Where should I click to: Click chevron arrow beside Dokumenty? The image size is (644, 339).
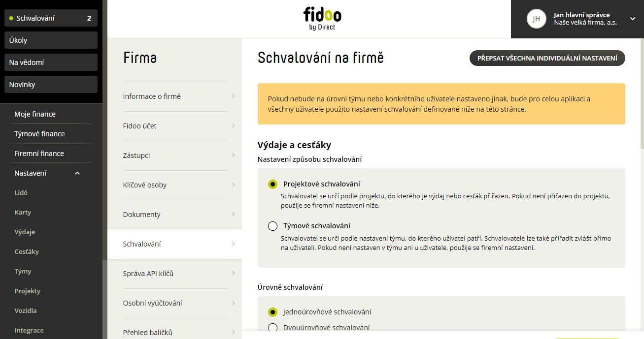click(233, 215)
